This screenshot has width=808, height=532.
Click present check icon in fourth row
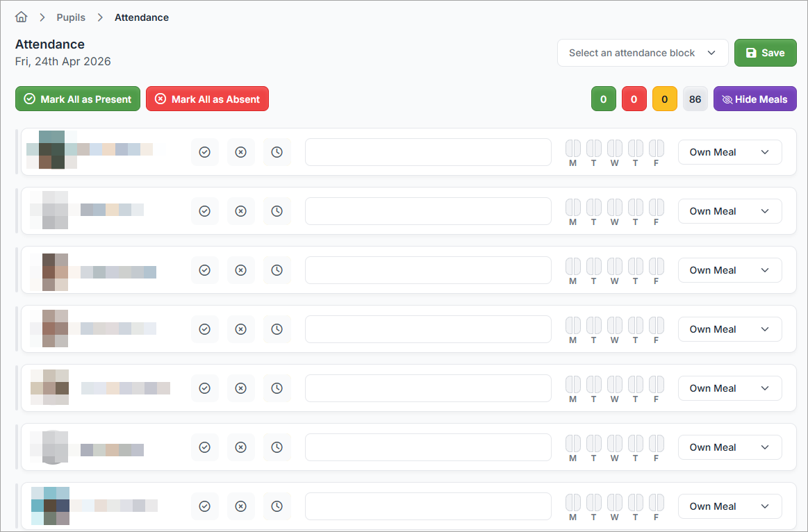tap(204, 329)
